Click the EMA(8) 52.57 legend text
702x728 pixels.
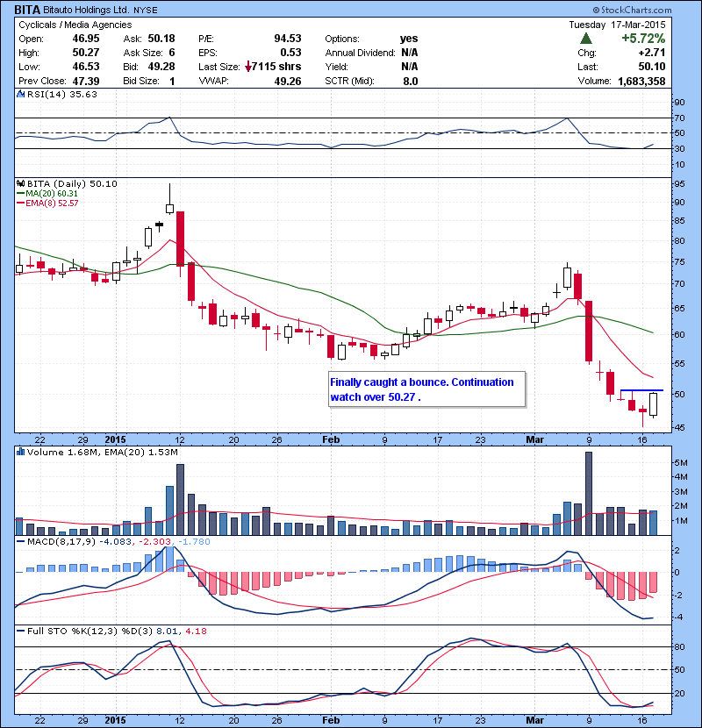(x=52, y=203)
